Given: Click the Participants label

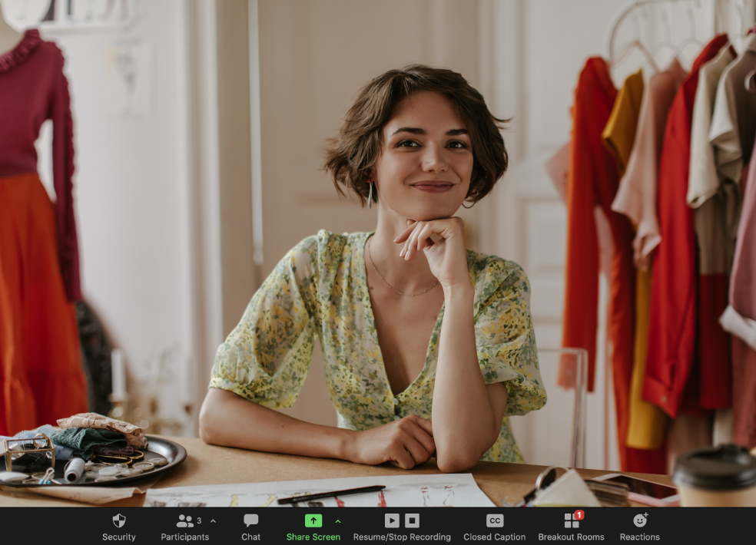Looking at the screenshot, I should tap(184, 537).
